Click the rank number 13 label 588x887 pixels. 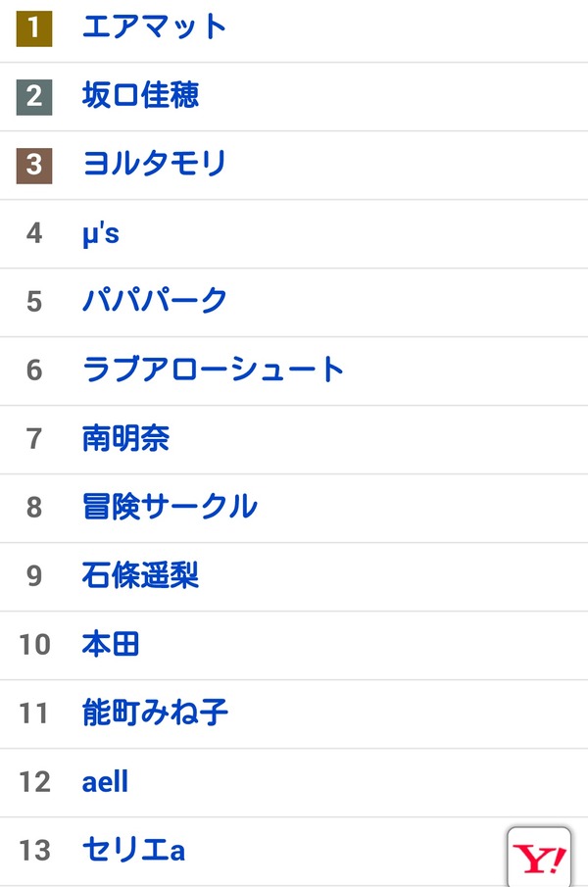[34, 850]
